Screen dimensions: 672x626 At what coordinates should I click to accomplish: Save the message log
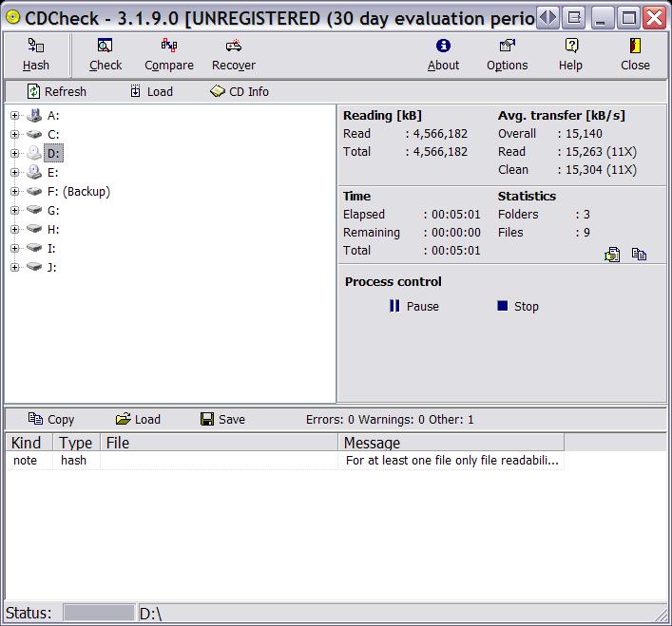(222, 419)
